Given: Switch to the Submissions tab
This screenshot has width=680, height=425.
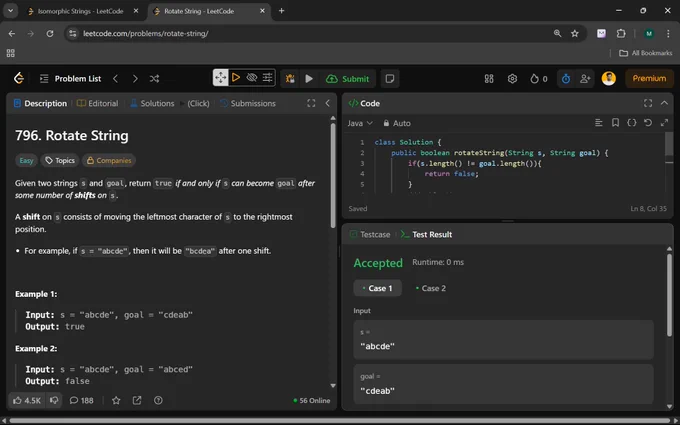Looking at the screenshot, I should [248, 103].
